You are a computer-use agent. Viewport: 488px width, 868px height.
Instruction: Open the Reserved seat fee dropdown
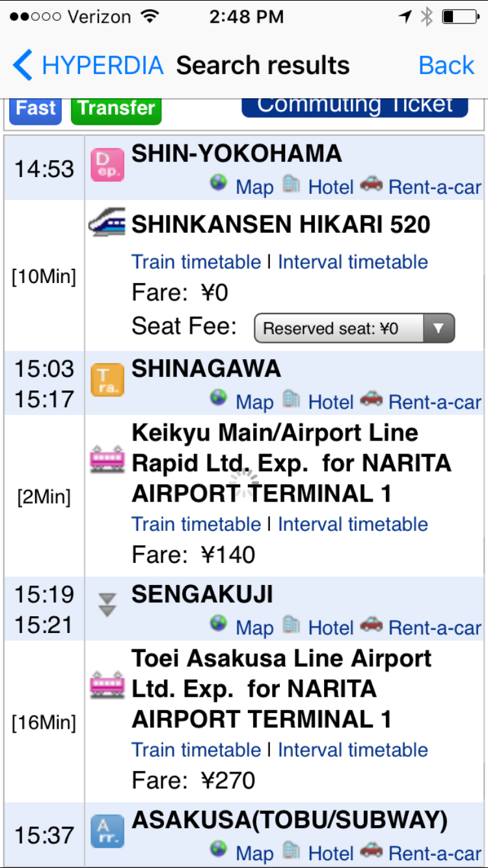click(355, 327)
